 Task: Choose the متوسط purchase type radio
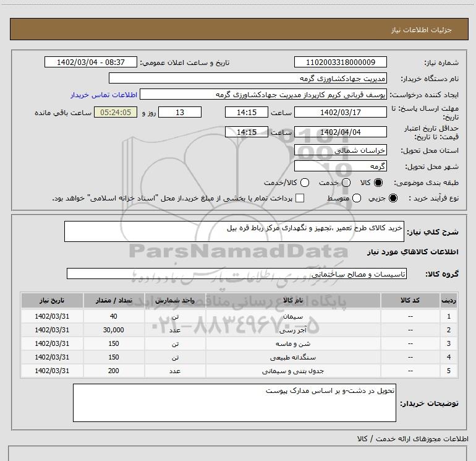(357, 198)
